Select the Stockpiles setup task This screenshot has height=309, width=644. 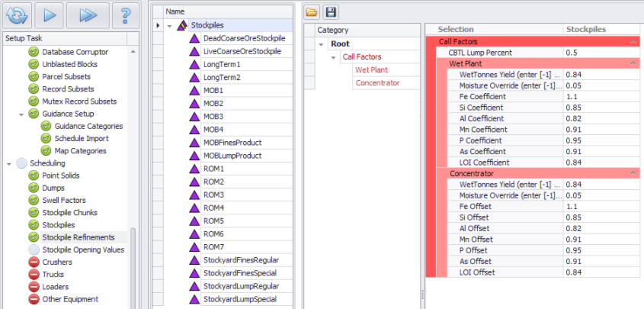(x=59, y=225)
